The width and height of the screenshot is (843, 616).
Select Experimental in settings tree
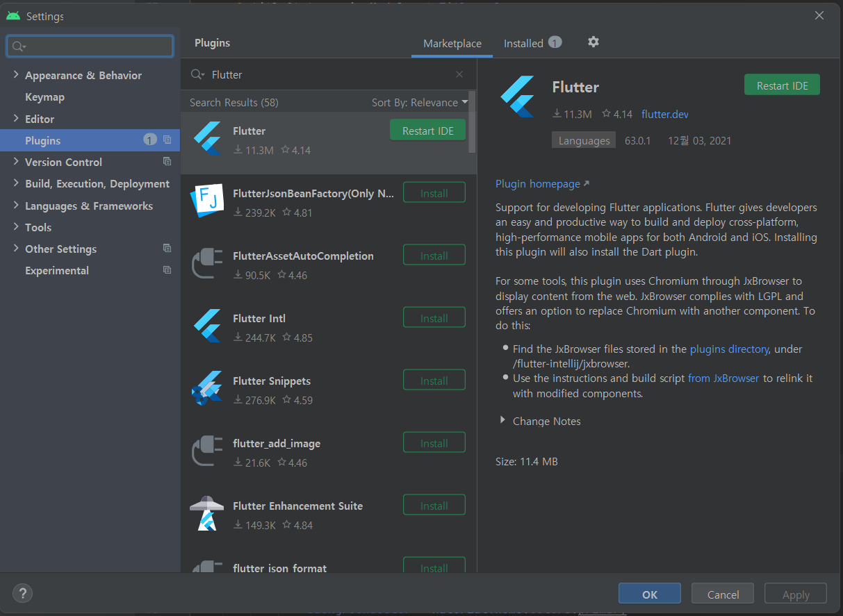click(57, 270)
